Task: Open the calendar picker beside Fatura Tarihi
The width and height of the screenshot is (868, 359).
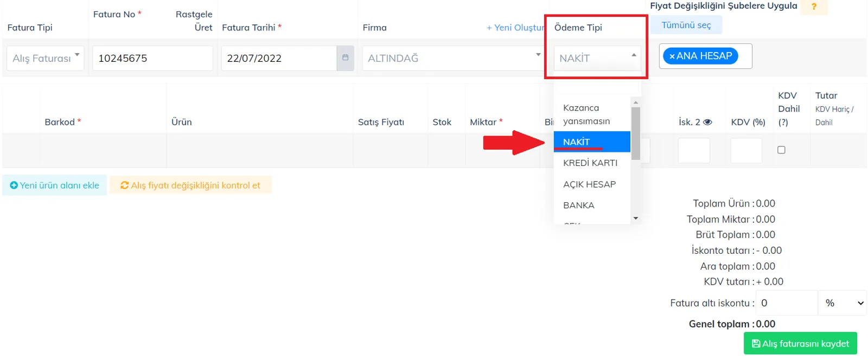Action: coord(346,58)
